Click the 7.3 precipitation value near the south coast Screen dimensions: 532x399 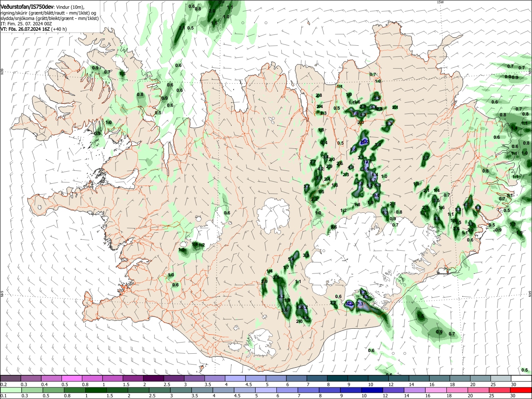coord(360,304)
